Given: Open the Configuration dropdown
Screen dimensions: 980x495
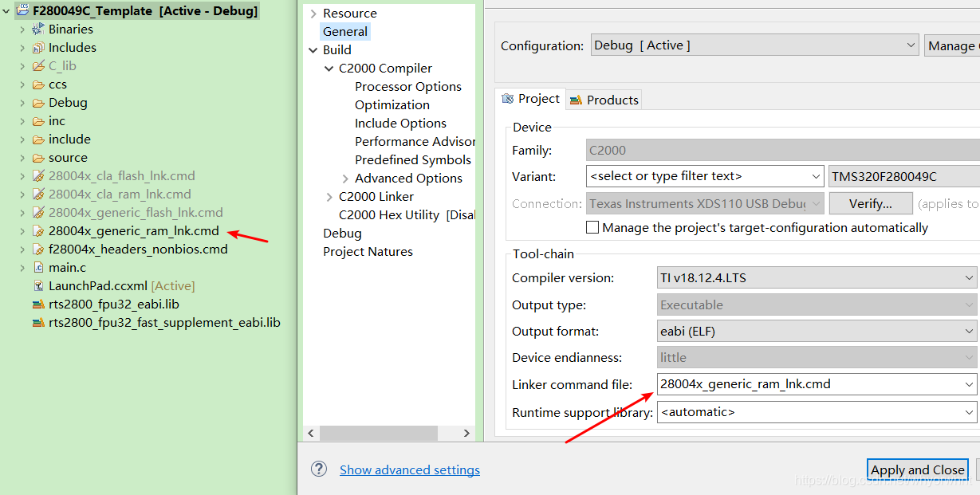Looking at the screenshot, I should [x=911, y=45].
